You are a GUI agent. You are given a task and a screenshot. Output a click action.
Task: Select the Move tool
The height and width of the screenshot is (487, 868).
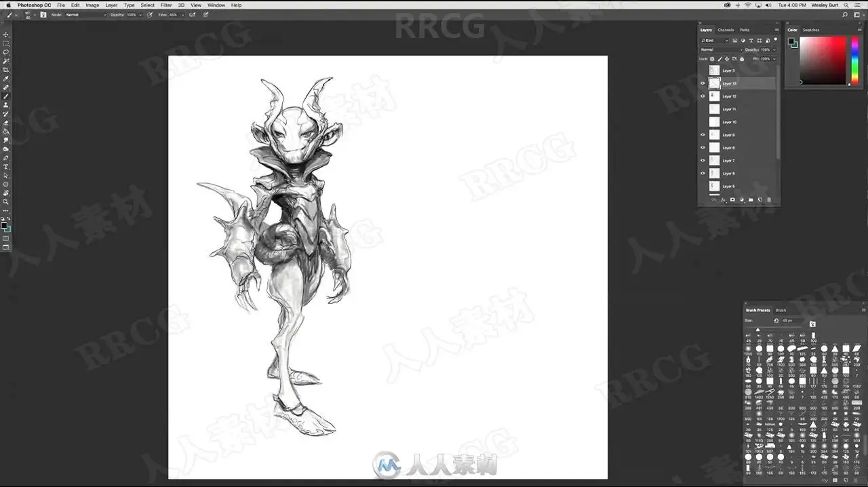pyautogui.click(x=6, y=35)
